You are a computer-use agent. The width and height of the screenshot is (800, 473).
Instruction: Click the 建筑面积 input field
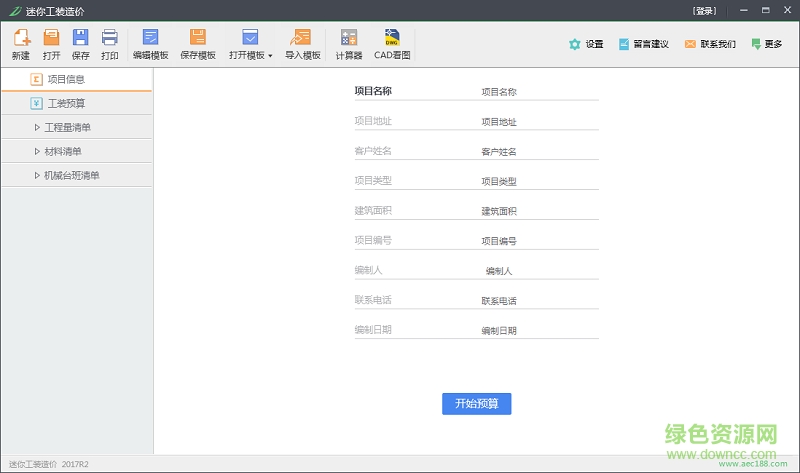(499, 211)
